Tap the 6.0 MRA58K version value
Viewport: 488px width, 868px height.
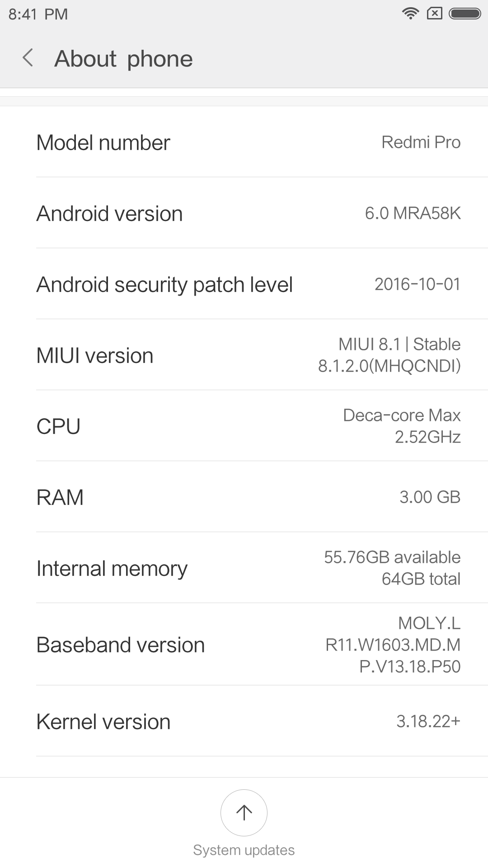(x=413, y=213)
